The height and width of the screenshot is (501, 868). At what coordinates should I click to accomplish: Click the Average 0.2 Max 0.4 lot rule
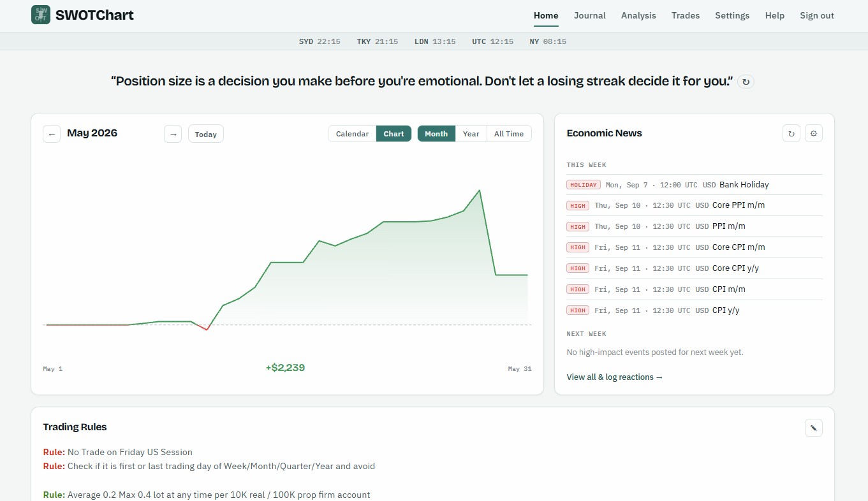pyautogui.click(x=207, y=495)
